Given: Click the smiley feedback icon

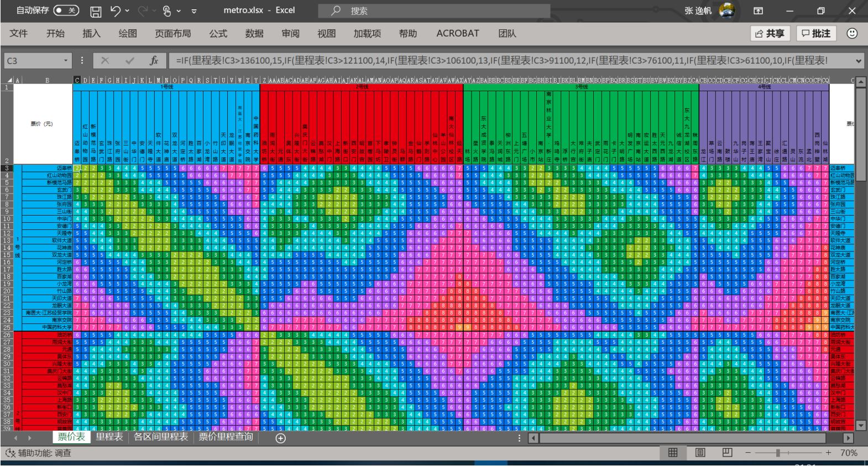Looking at the screenshot, I should pyautogui.click(x=852, y=34).
